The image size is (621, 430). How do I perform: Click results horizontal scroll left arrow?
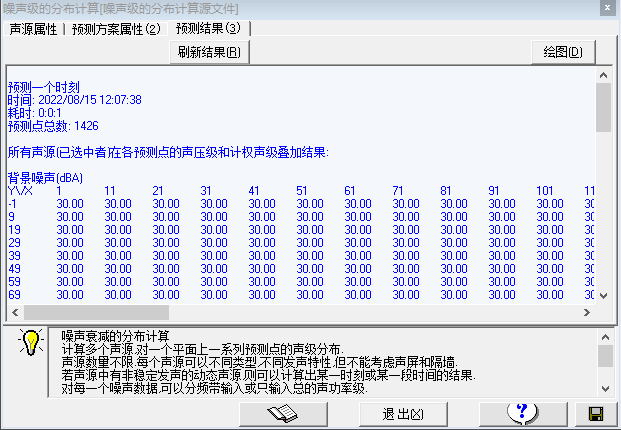(x=15, y=312)
